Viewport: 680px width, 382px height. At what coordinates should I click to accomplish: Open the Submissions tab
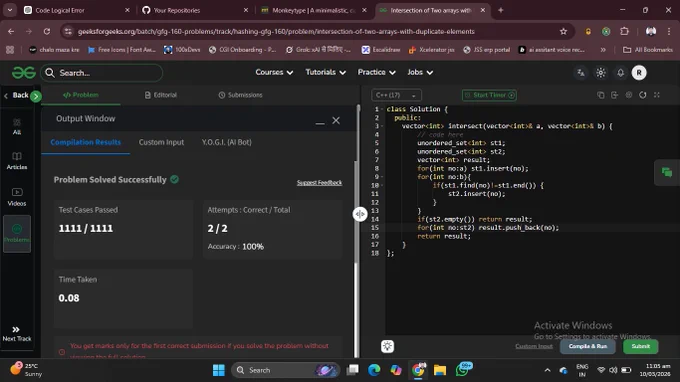coord(240,95)
